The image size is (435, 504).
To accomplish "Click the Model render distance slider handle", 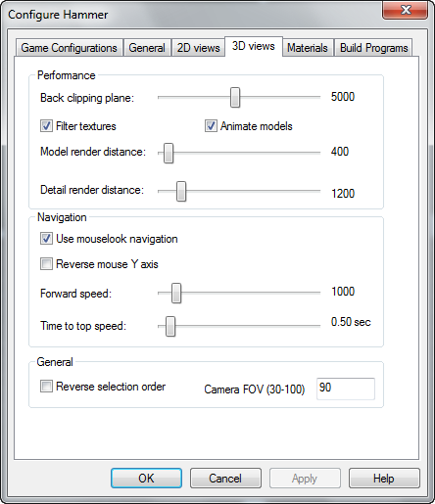I will [169, 153].
